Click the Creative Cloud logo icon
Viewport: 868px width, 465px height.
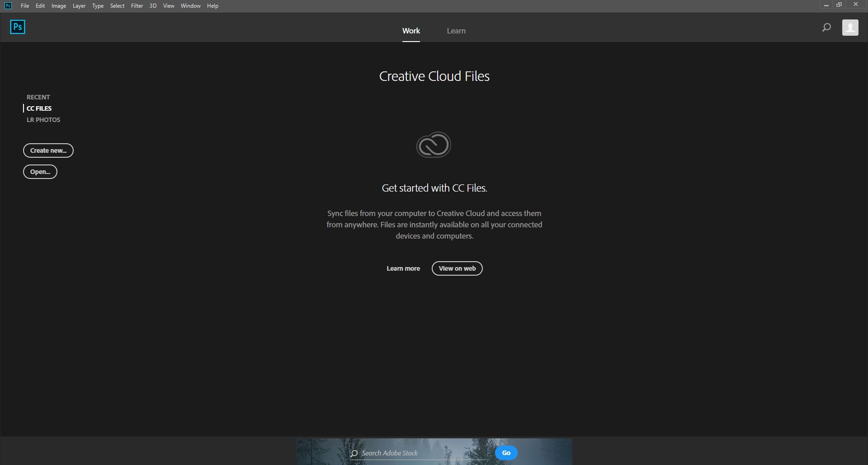[x=434, y=145]
